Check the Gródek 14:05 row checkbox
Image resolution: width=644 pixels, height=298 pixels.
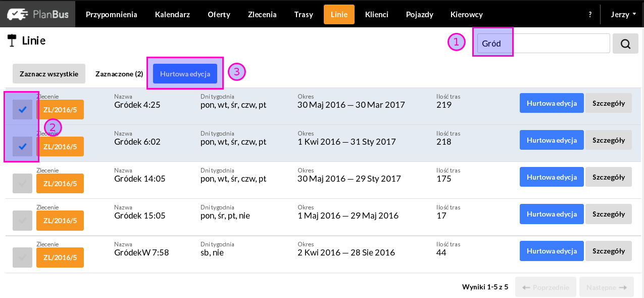pos(22,183)
